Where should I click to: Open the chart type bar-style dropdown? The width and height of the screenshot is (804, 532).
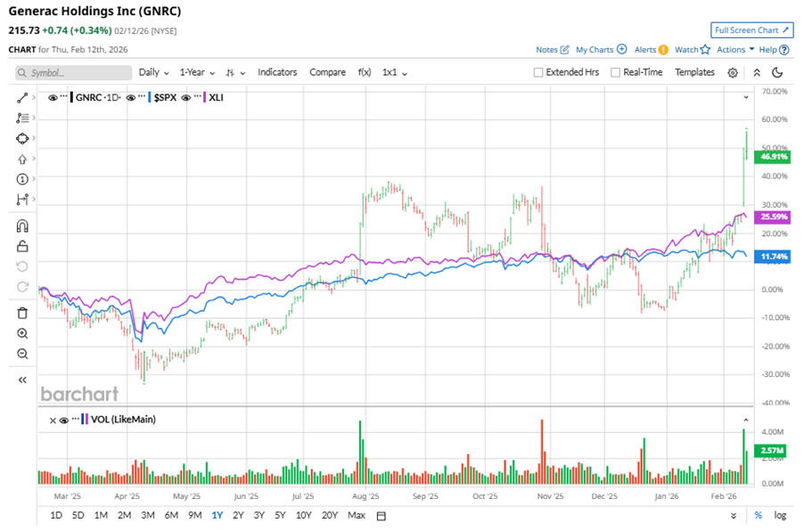tap(235, 73)
